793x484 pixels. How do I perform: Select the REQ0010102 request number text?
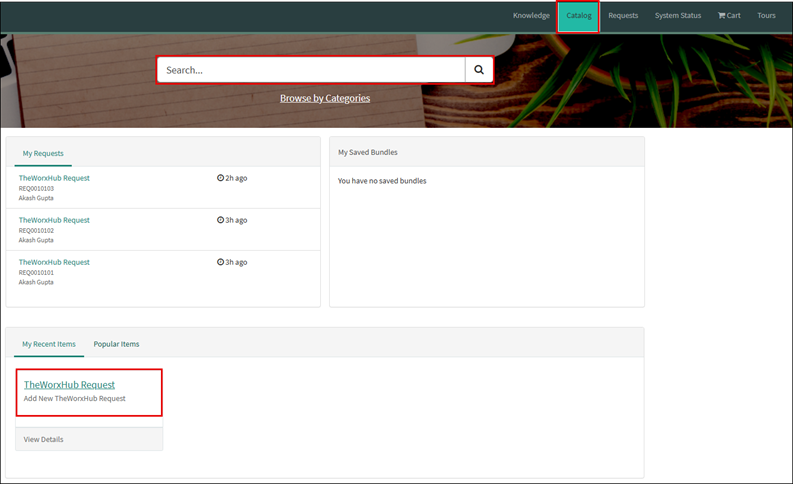[36, 231]
